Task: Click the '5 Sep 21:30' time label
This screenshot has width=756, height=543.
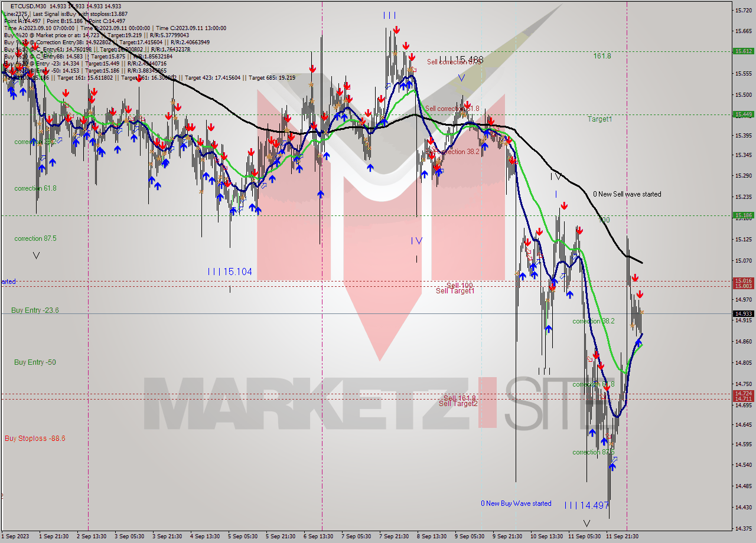Action: [281, 537]
